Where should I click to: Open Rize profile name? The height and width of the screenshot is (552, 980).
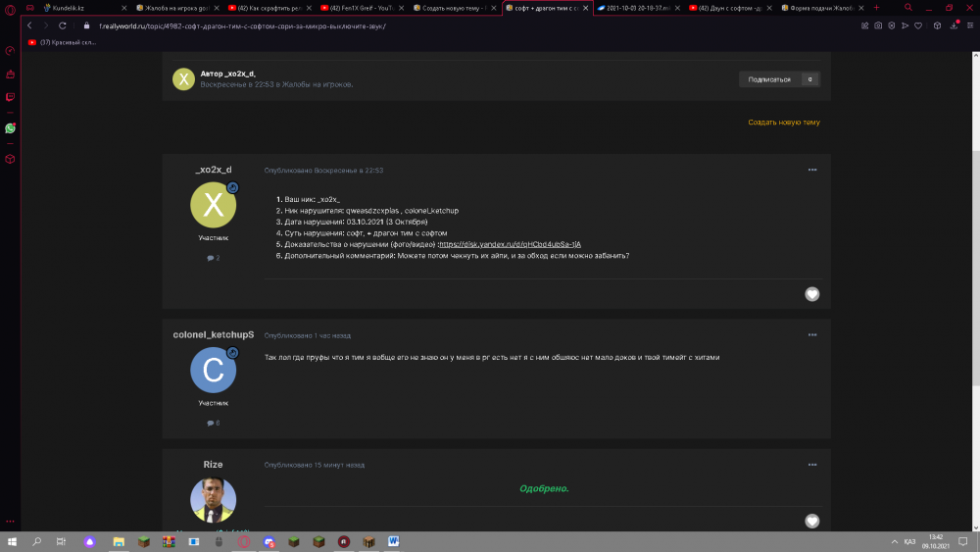click(x=213, y=465)
